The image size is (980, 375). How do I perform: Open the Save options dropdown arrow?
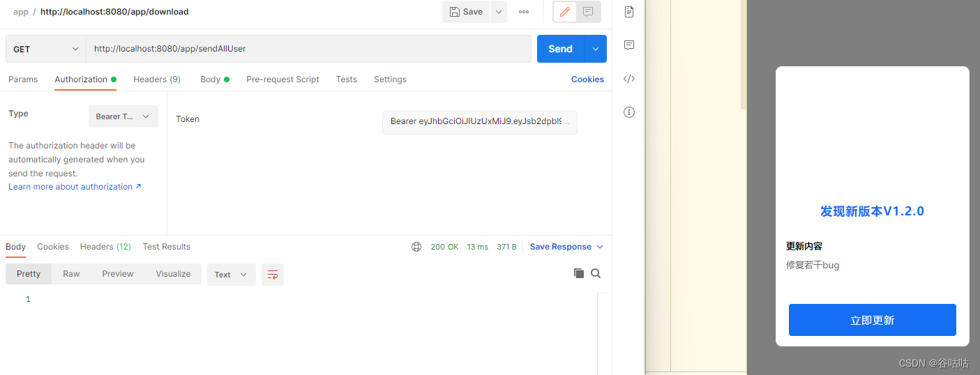[499, 12]
